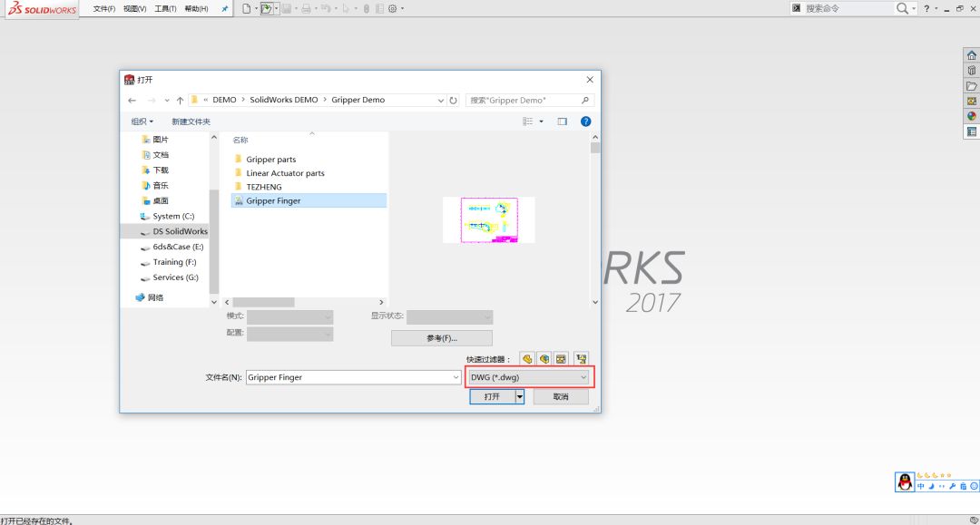980x525 pixels.
Task: Click the SolidWorks DEMO breadcrumb
Action: [x=284, y=100]
